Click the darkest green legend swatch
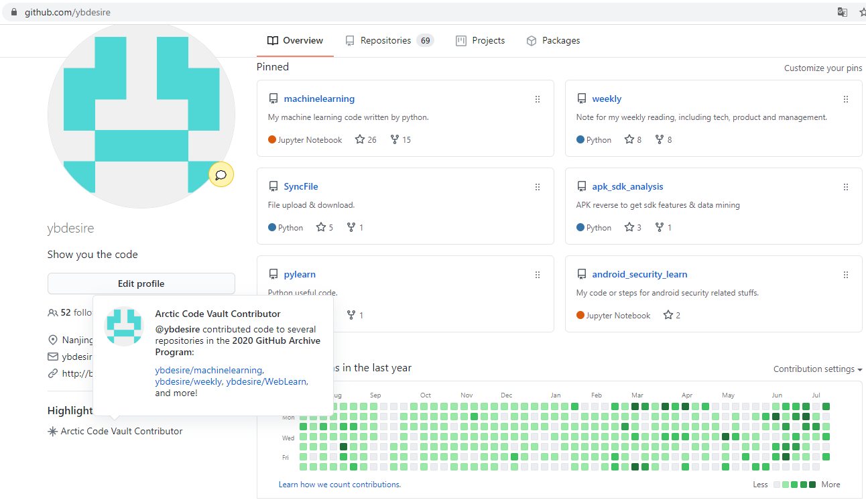 click(812, 485)
